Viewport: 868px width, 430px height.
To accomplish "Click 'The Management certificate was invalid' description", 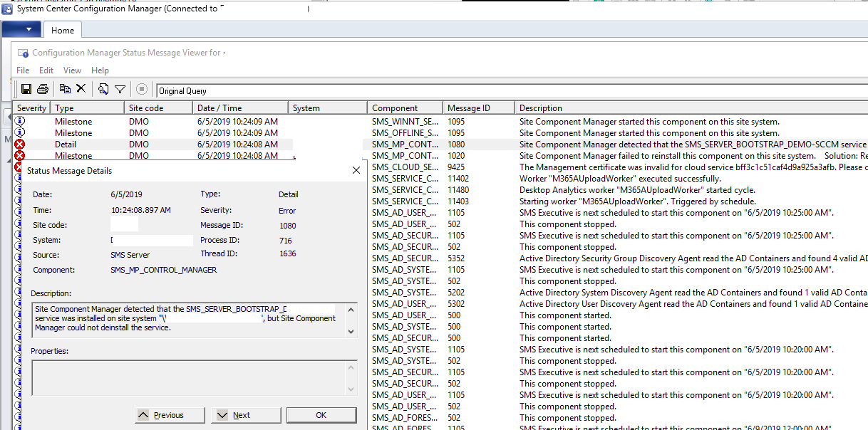I will [693, 167].
